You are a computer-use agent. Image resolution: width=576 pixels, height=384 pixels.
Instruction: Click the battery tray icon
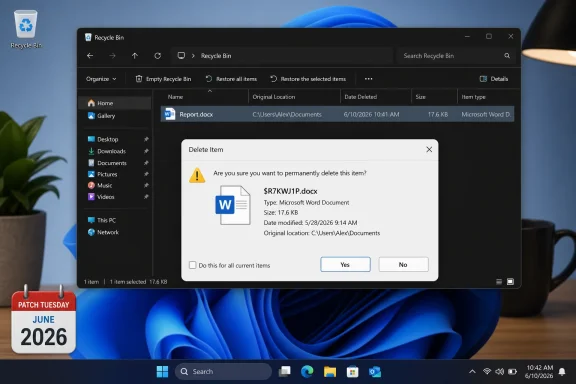tap(512, 372)
